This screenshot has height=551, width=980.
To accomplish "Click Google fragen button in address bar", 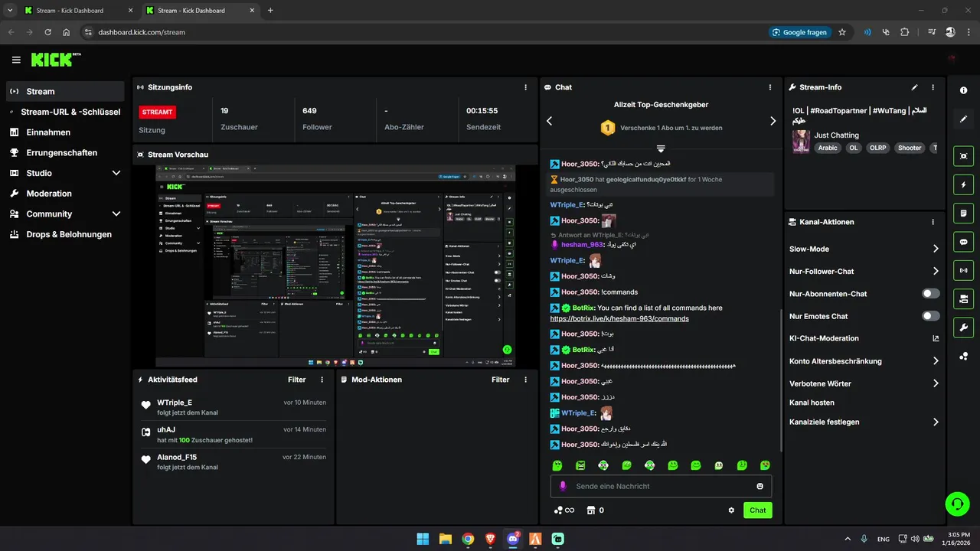I will pyautogui.click(x=799, y=32).
